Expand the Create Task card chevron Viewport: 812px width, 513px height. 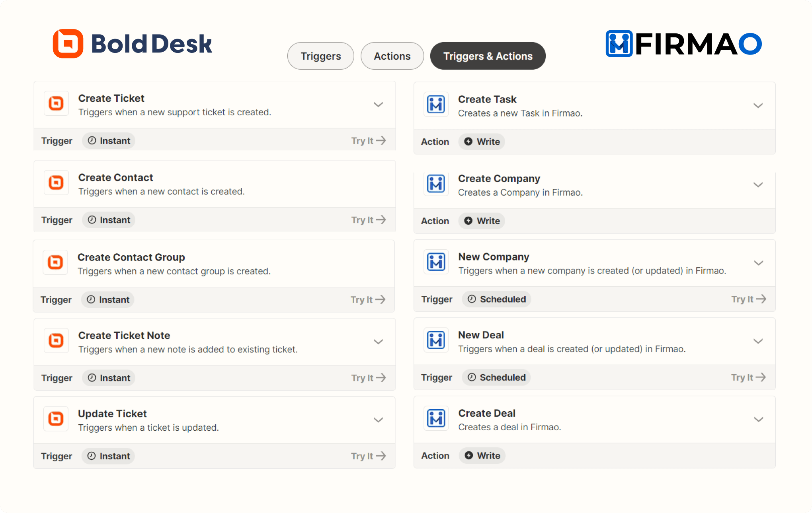(x=758, y=105)
